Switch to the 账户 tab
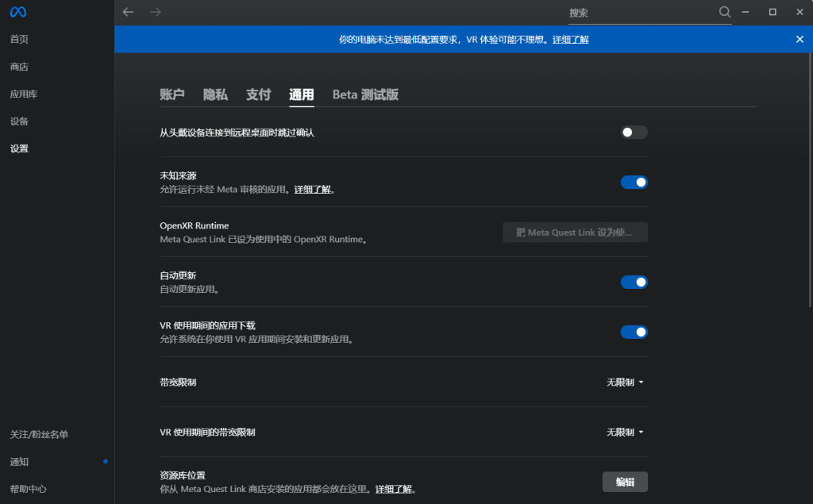 click(172, 94)
